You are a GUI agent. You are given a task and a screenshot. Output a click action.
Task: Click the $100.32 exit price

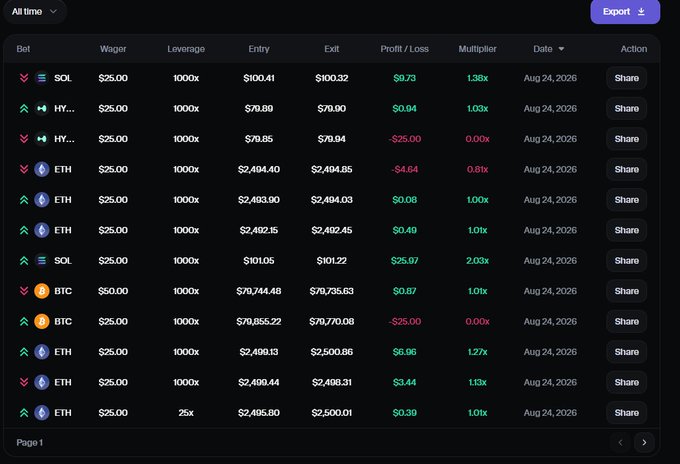point(331,78)
